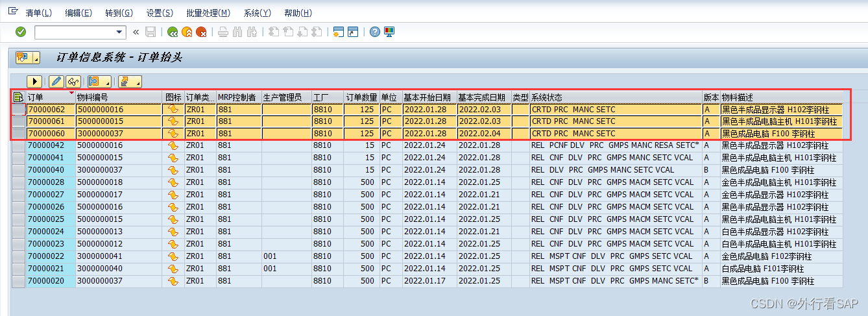
Task: Click the Create New Session icon
Action: point(338,32)
